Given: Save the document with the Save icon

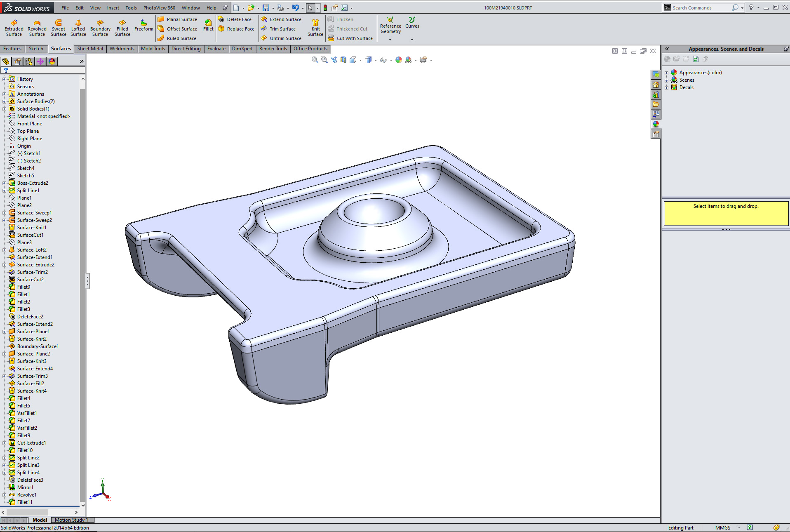Looking at the screenshot, I should click(x=266, y=8).
